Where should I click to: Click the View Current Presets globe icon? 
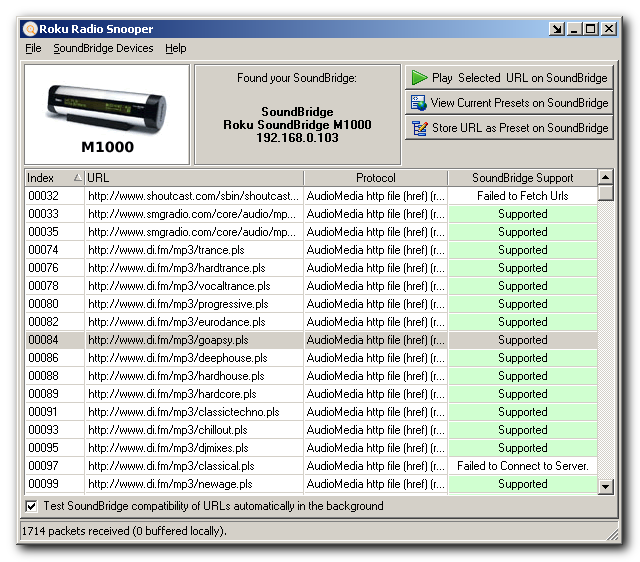pos(418,103)
